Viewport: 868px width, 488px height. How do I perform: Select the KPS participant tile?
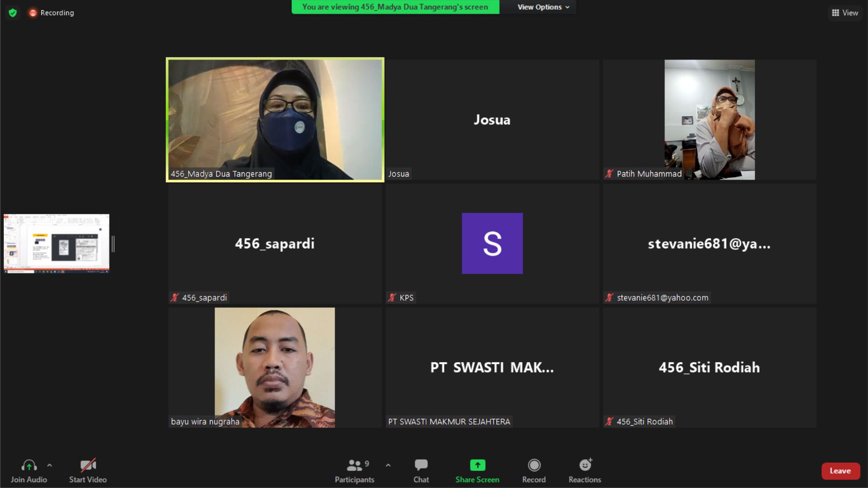[x=492, y=244]
